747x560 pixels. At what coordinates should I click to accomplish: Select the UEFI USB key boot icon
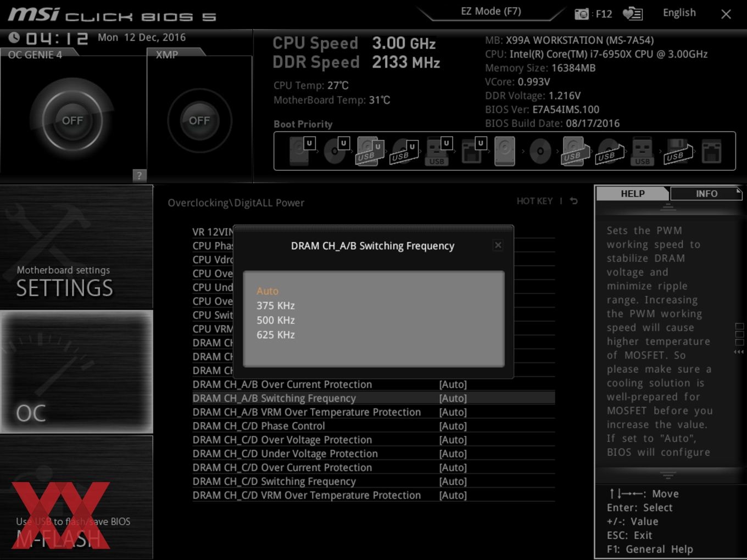point(438,152)
